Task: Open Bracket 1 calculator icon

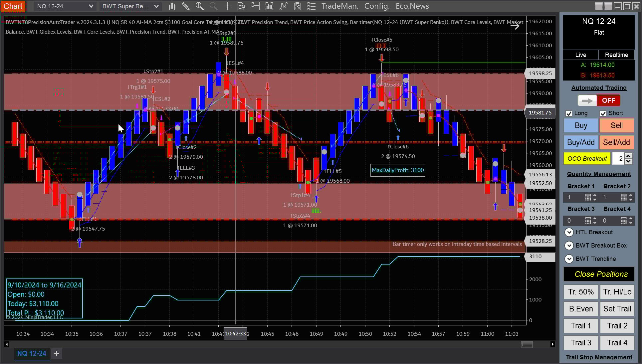Action: 588,197
